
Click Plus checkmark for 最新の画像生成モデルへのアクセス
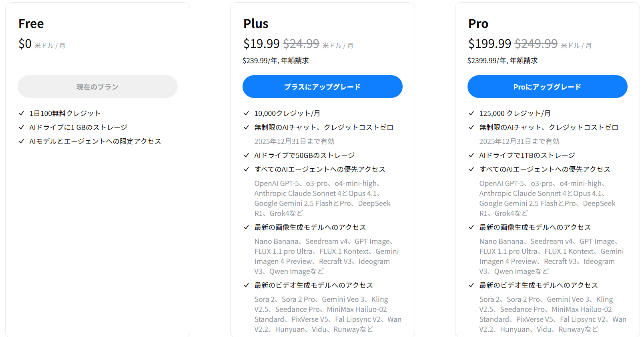(x=247, y=227)
